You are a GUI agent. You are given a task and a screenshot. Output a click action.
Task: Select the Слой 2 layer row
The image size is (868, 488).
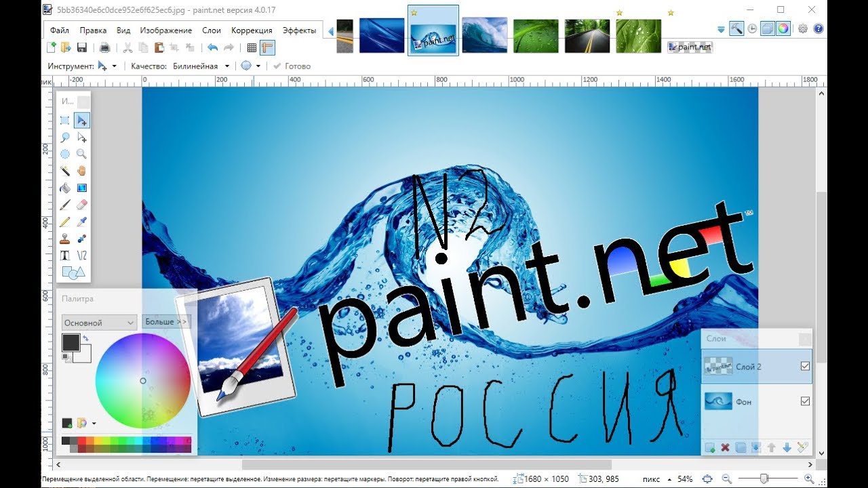click(756, 367)
